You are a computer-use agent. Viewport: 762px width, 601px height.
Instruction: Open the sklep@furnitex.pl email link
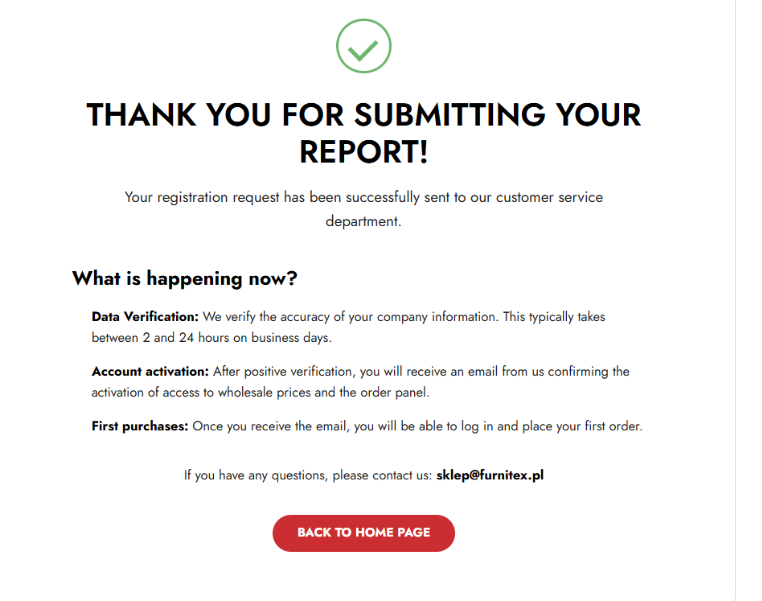490,475
